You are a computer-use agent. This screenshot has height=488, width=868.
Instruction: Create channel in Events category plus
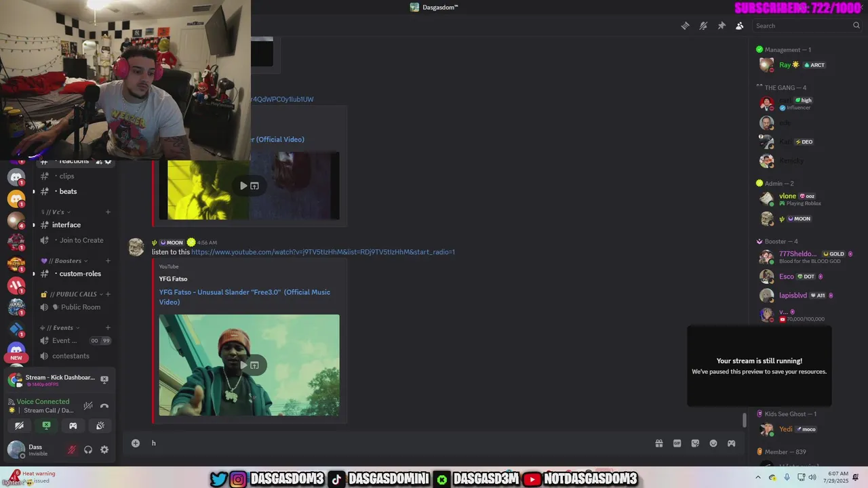(108, 328)
